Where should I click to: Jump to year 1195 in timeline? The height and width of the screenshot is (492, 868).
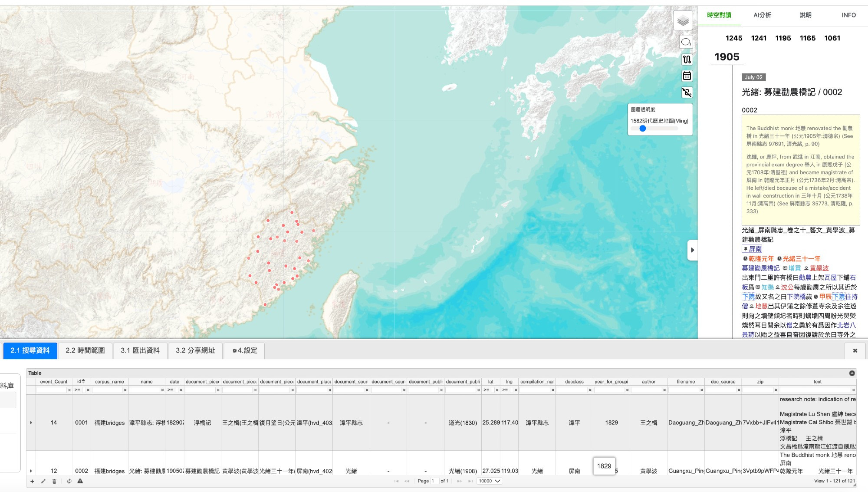click(x=783, y=38)
